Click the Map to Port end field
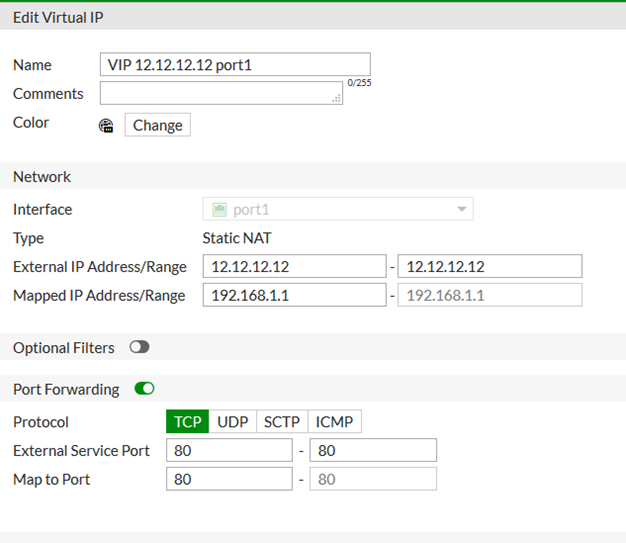 pyautogui.click(x=373, y=479)
